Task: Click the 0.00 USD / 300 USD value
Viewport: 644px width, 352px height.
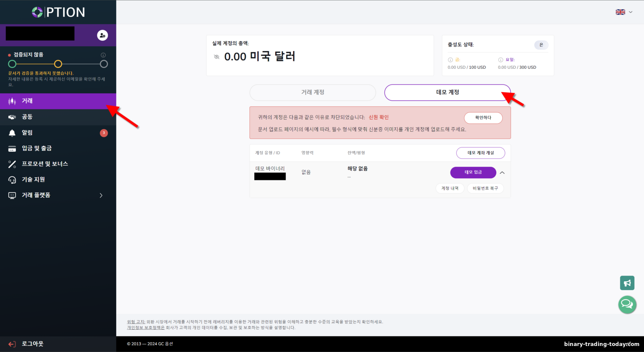Action: (x=517, y=67)
